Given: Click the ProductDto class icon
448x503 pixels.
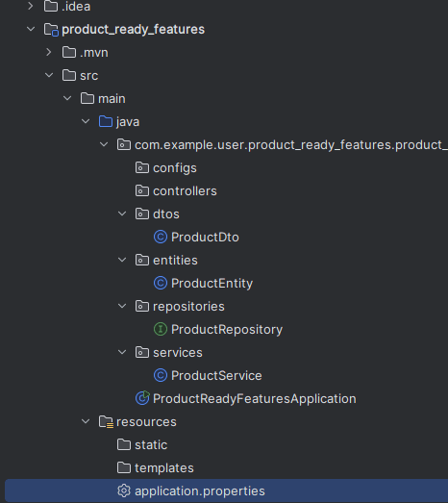Looking at the screenshot, I should point(161,237).
